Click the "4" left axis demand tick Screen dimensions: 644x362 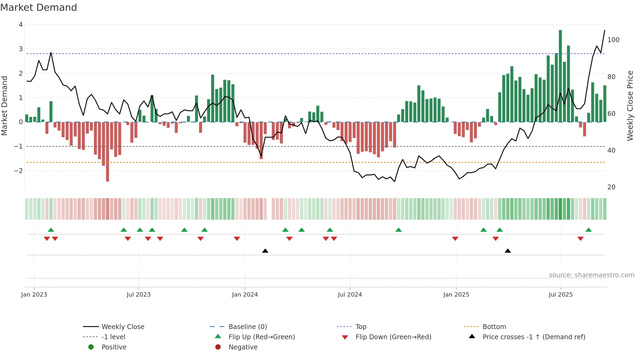tap(21, 25)
